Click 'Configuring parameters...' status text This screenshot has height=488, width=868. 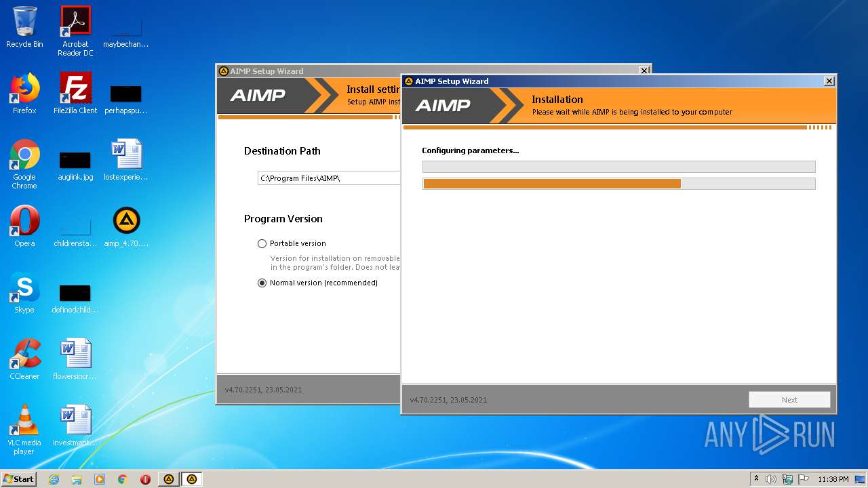[x=470, y=150]
